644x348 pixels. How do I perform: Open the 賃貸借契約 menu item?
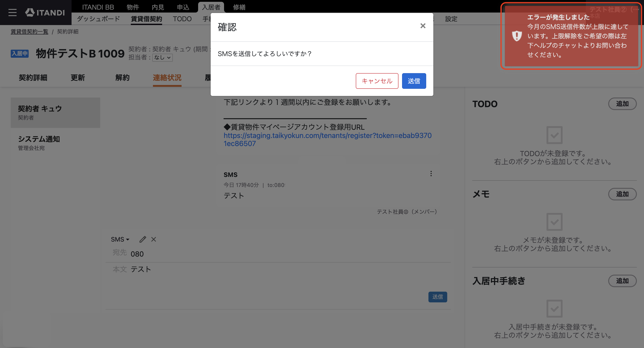coord(146,19)
